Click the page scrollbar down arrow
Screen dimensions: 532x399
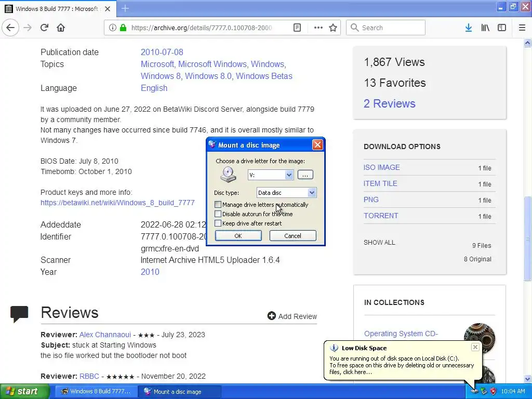(x=527, y=379)
